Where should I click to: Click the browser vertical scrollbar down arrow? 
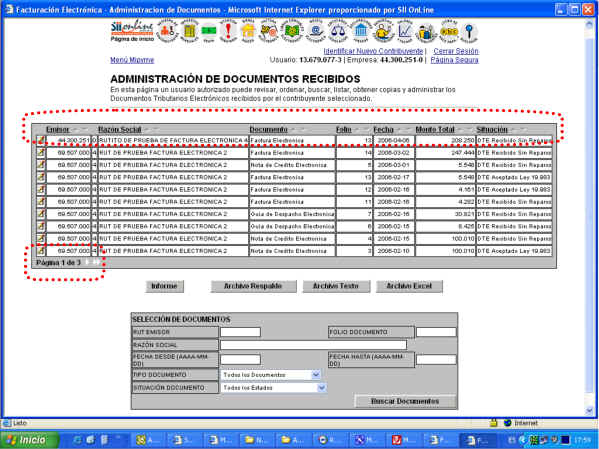(x=589, y=410)
